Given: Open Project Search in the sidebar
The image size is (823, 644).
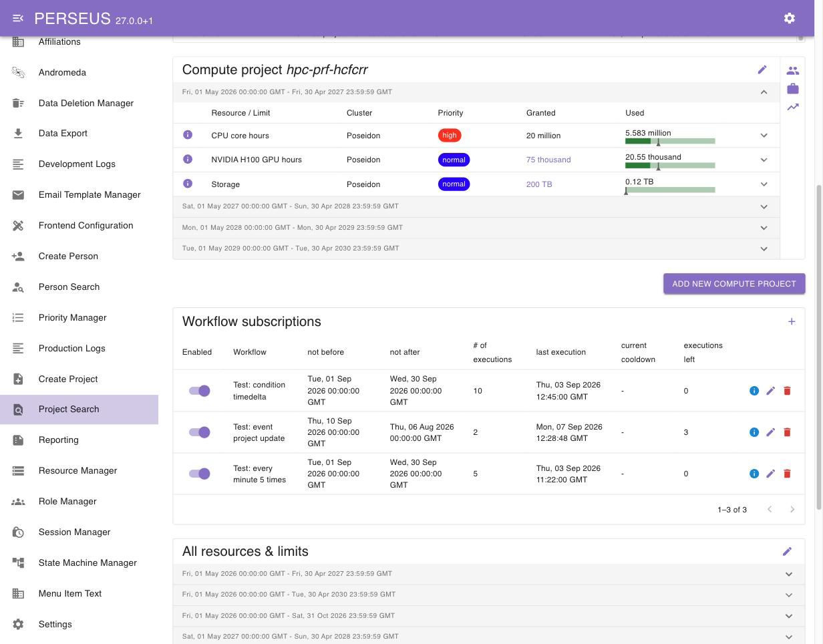Looking at the screenshot, I should click(79, 409).
